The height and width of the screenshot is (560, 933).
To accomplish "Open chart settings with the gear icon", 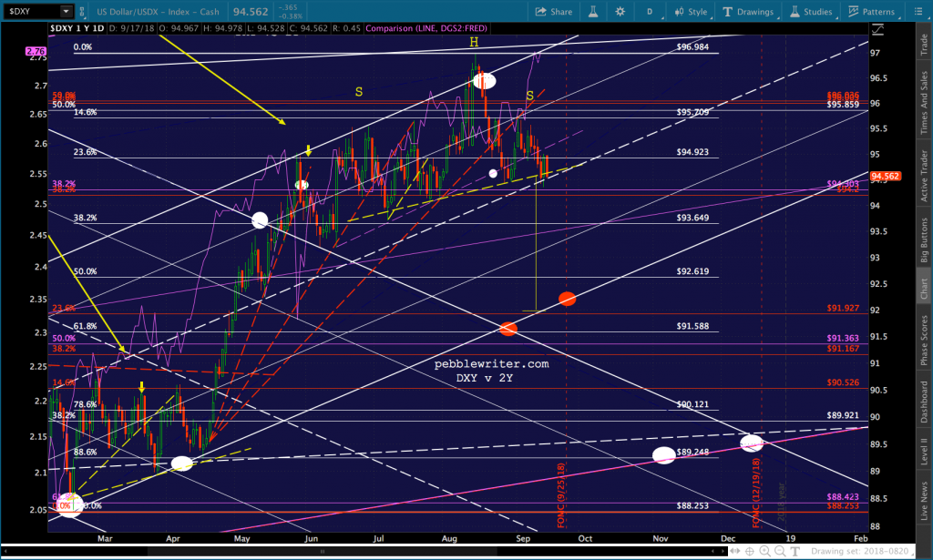I will coord(620,11).
